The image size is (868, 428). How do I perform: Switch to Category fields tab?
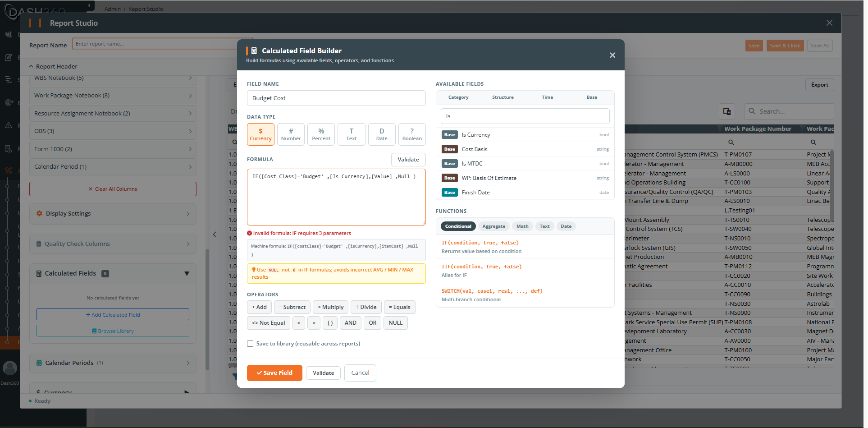(x=458, y=97)
